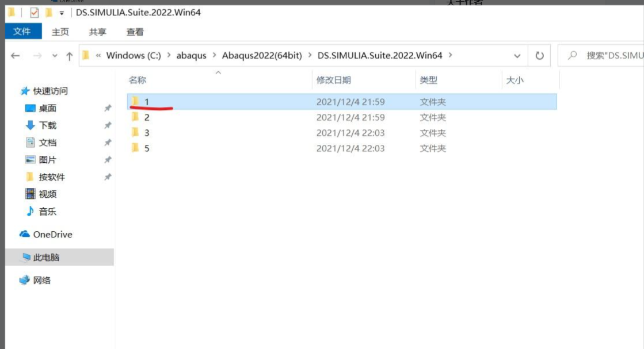Click the pin icon beside 下载
The image size is (644, 349).
click(108, 125)
